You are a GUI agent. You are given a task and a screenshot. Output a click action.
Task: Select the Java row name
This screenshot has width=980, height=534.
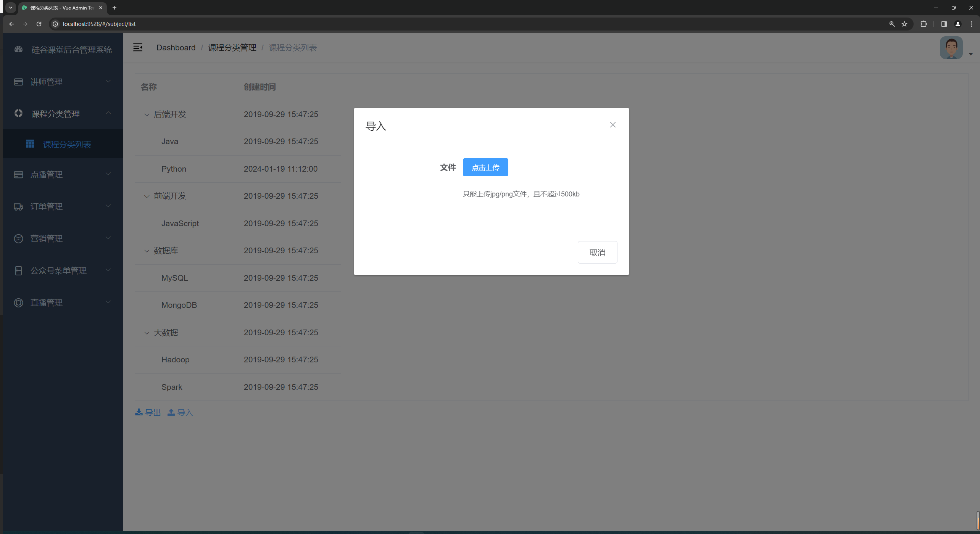pos(170,141)
